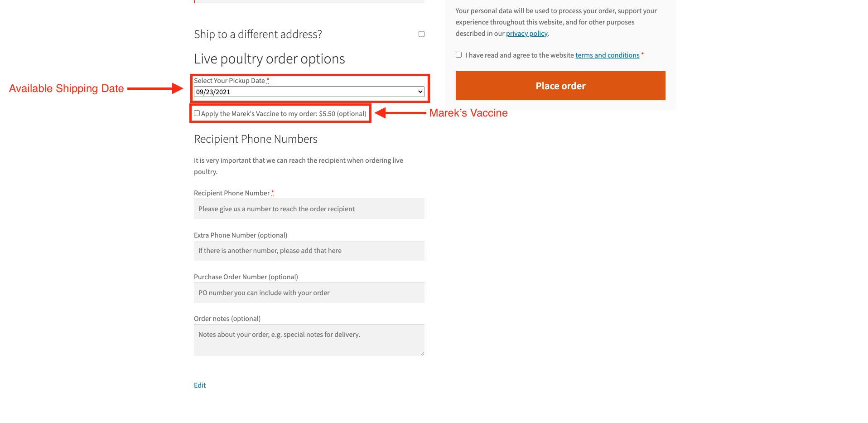Click the Live poultry order options heading
This screenshot has height=423, width=868.
270,59
